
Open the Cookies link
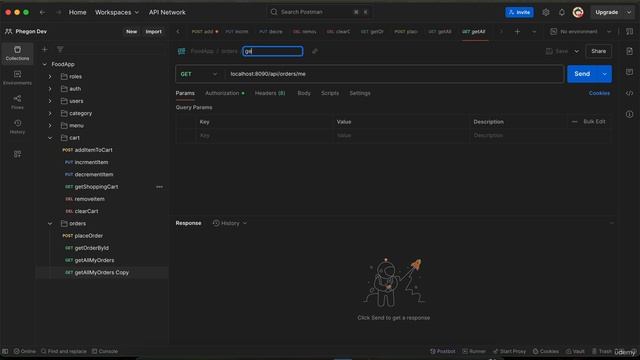click(x=599, y=93)
